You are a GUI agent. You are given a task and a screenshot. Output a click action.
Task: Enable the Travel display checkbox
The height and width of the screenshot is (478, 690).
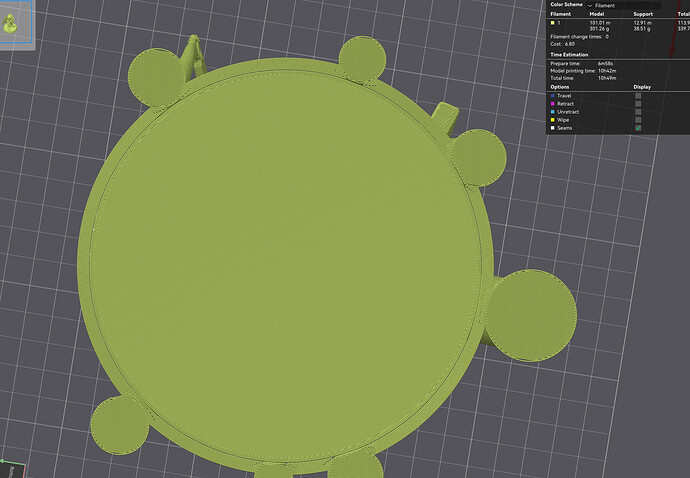(x=638, y=96)
